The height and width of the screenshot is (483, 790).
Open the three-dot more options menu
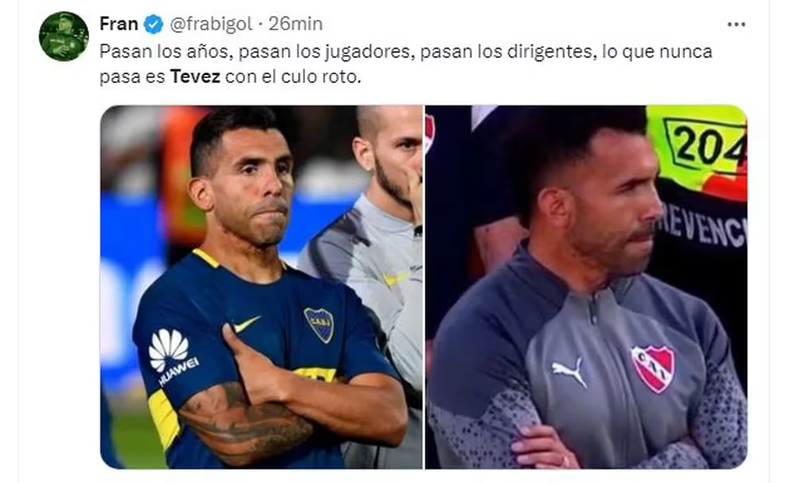tap(736, 24)
